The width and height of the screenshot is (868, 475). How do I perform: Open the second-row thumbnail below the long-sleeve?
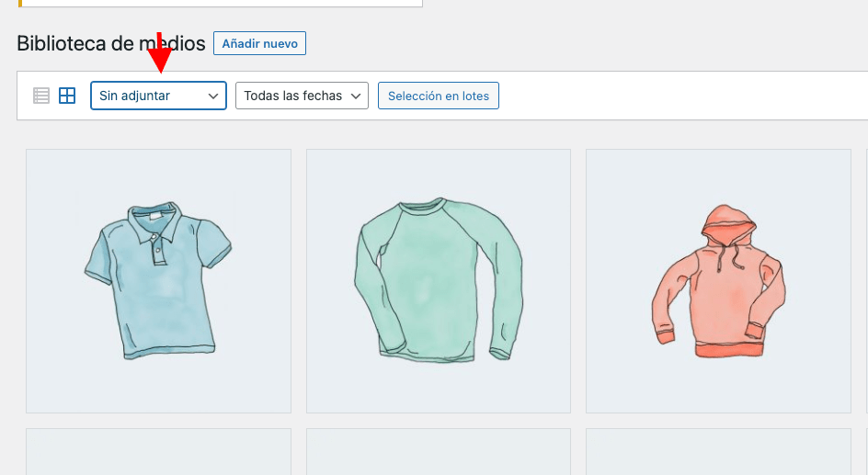point(439,452)
